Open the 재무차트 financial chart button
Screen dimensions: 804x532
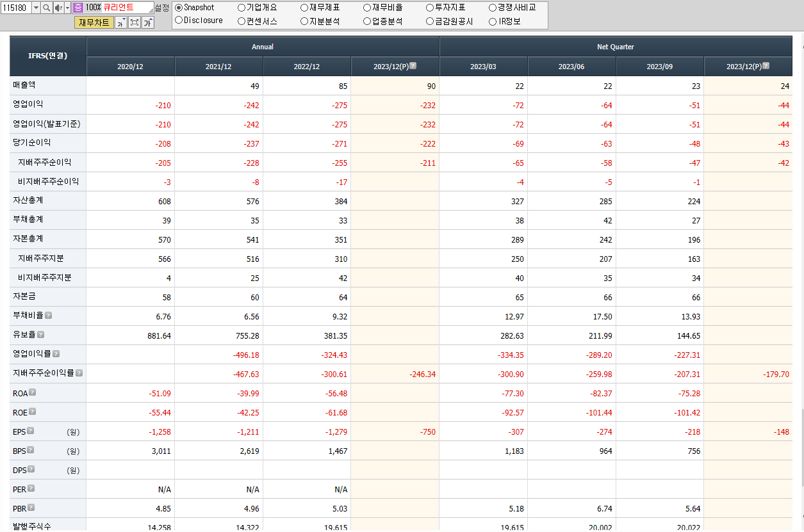94,22
